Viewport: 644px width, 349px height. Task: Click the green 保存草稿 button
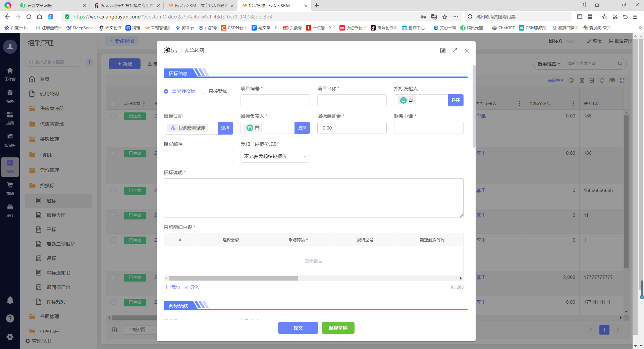(x=338, y=328)
